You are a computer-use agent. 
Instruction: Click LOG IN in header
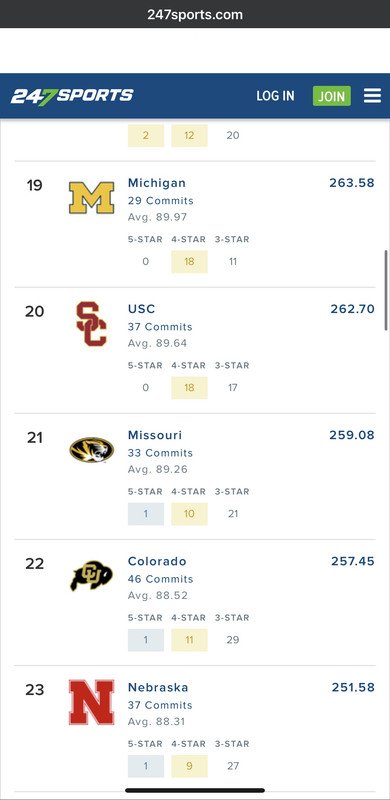(x=275, y=96)
